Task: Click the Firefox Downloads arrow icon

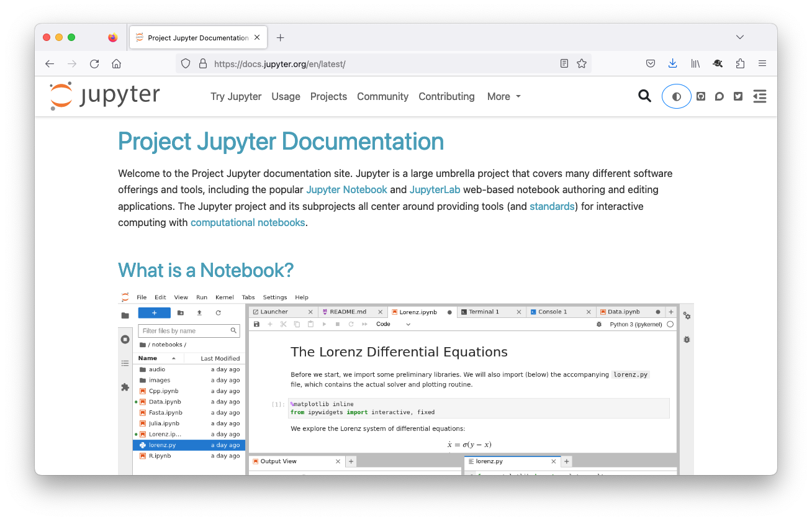Action: (x=672, y=63)
